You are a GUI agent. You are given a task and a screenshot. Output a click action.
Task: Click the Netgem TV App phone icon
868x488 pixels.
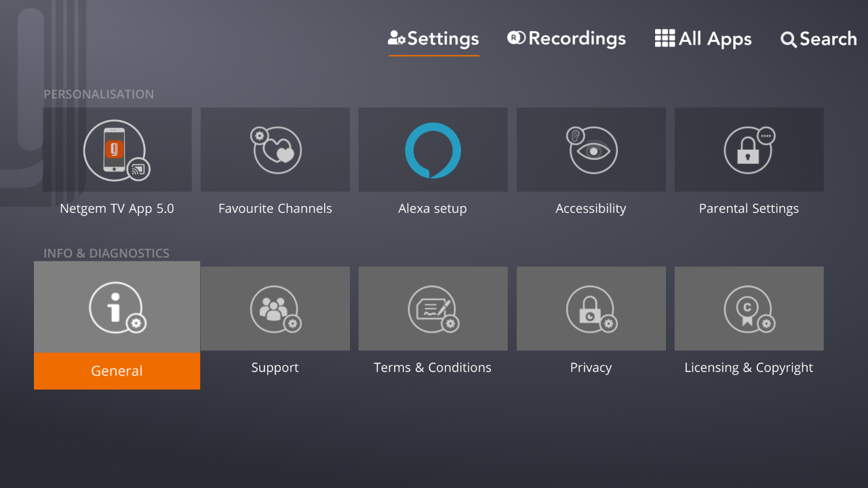tap(117, 150)
